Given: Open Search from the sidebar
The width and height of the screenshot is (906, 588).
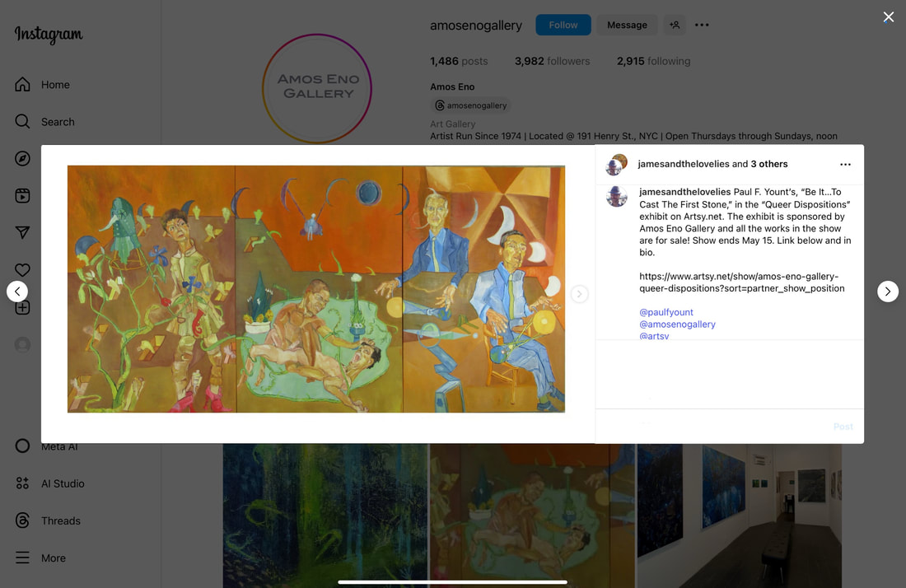Looking at the screenshot, I should [44, 122].
